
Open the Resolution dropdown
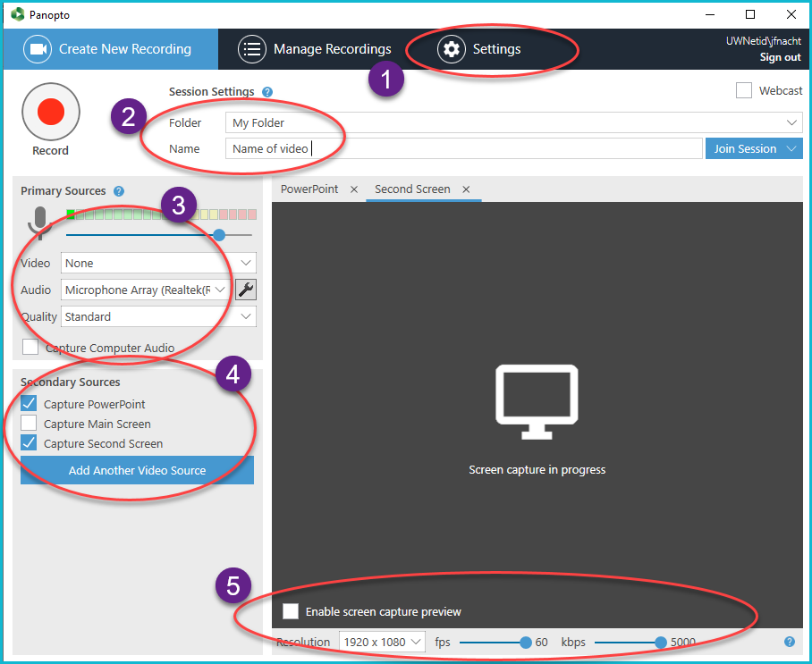(x=382, y=642)
